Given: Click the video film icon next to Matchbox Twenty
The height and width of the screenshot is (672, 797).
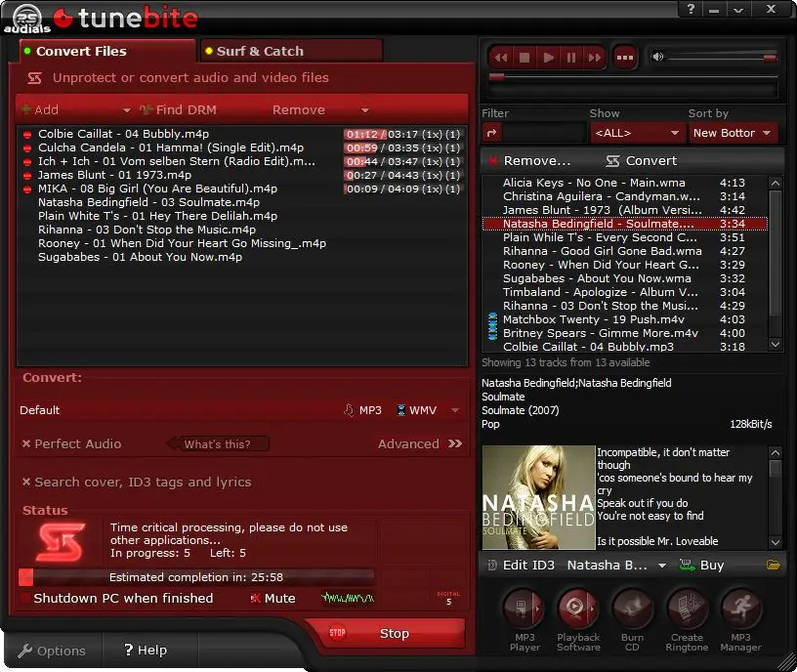Looking at the screenshot, I should 492,319.
